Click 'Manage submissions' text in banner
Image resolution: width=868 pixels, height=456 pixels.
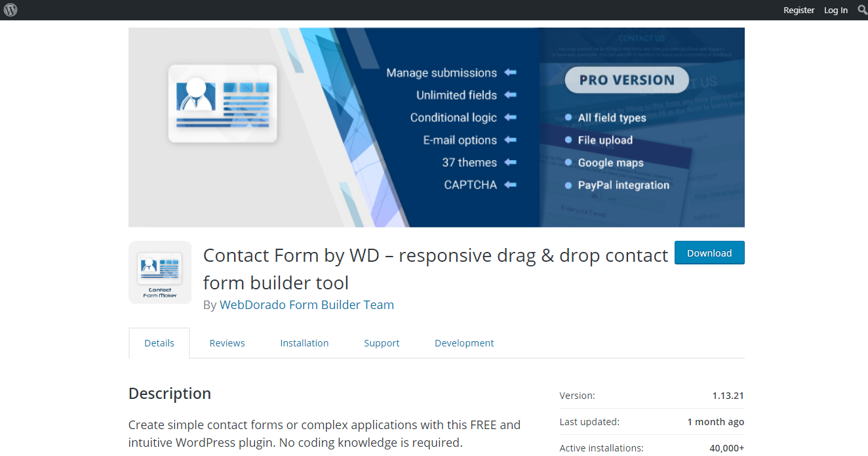click(442, 73)
